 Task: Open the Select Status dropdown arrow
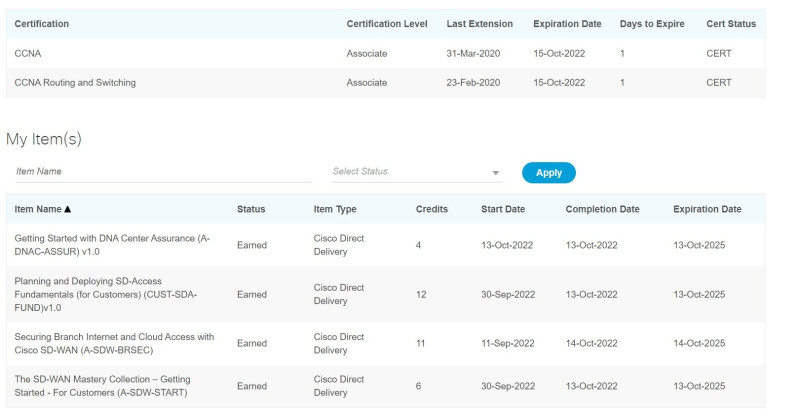[495, 173]
